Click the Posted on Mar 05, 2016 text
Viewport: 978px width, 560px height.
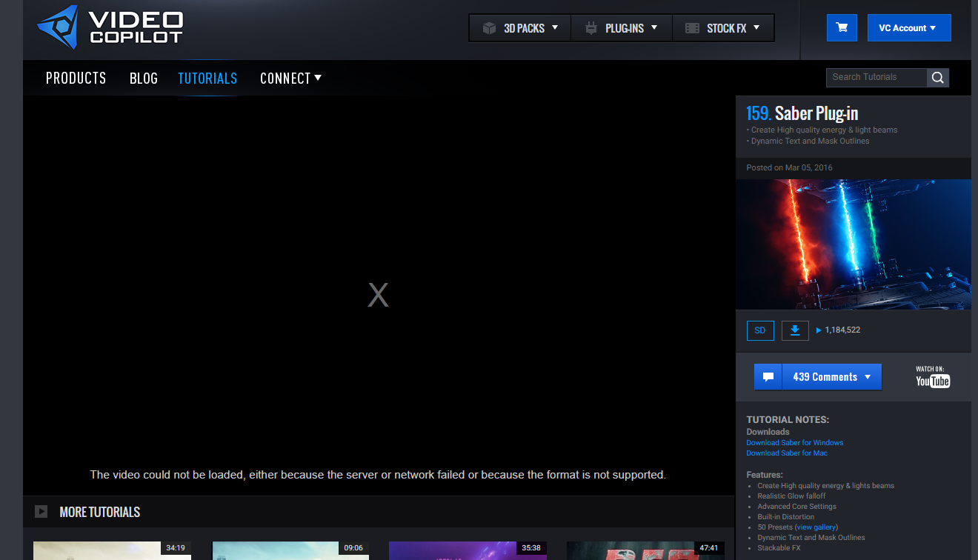click(x=789, y=167)
